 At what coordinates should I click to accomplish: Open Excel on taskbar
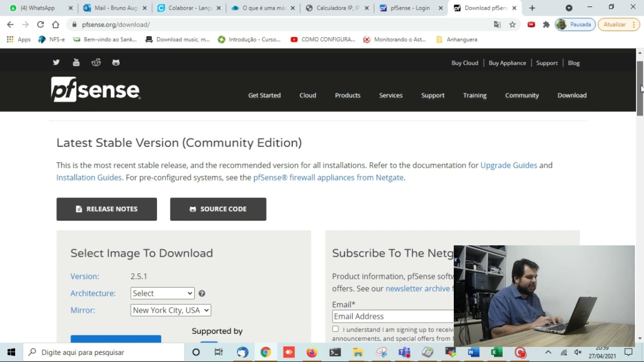pyautogui.click(x=497, y=352)
